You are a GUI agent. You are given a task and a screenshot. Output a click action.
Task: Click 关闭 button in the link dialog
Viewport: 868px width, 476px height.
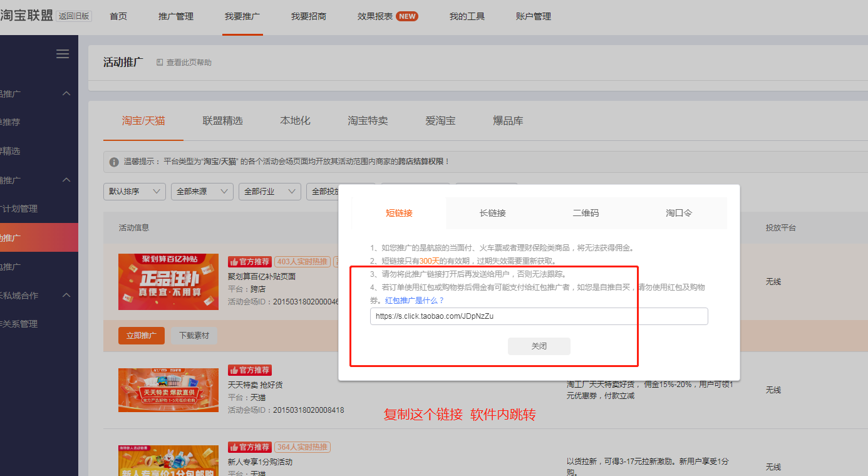539,346
